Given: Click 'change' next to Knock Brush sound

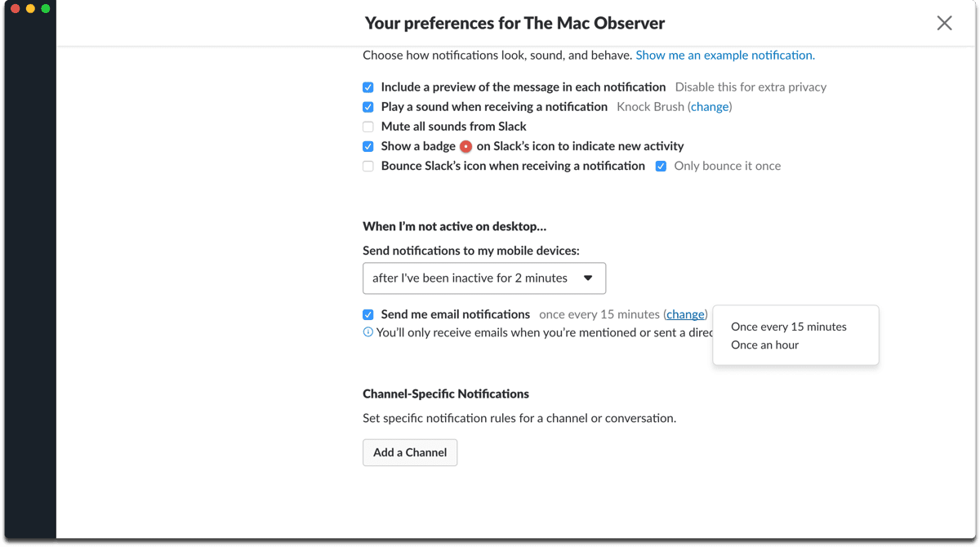Looking at the screenshot, I should click(x=709, y=106).
